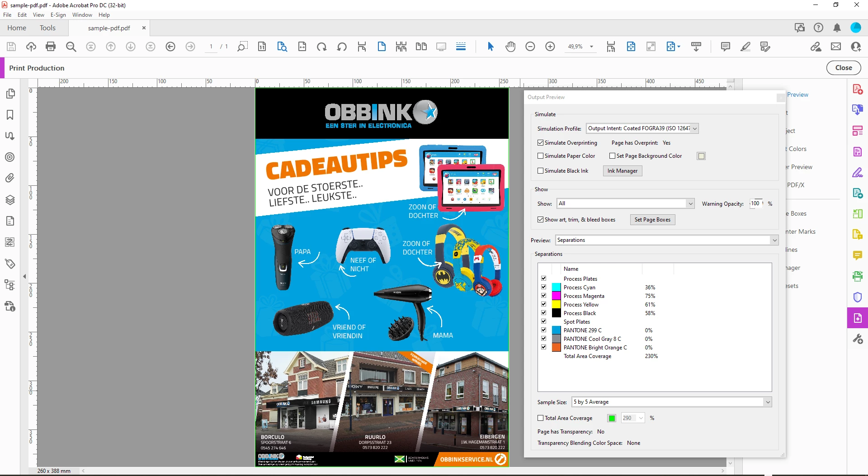Open Sample Size dropdown

pos(671,402)
